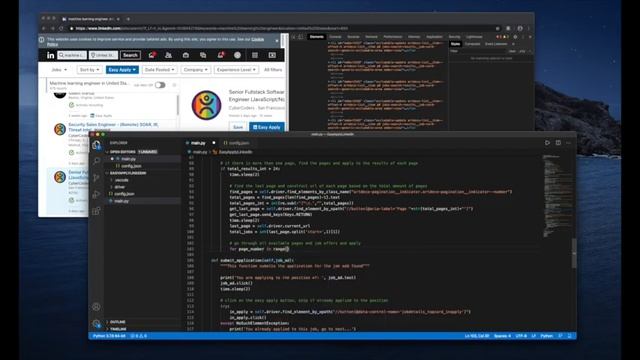The width and height of the screenshot is (640, 360).
Task: Click the VS Code editor vertical scrollbar
Action: 574,253
